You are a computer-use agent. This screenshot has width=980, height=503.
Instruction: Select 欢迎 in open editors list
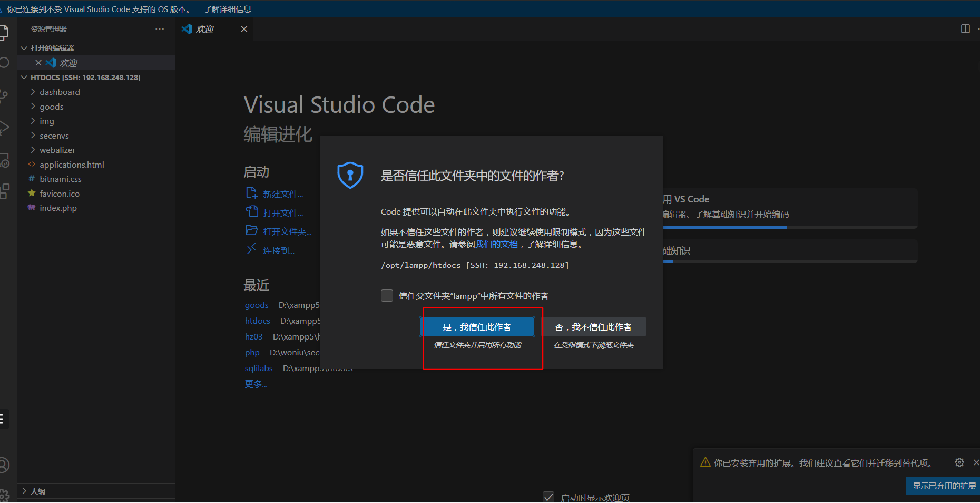[96, 63]
